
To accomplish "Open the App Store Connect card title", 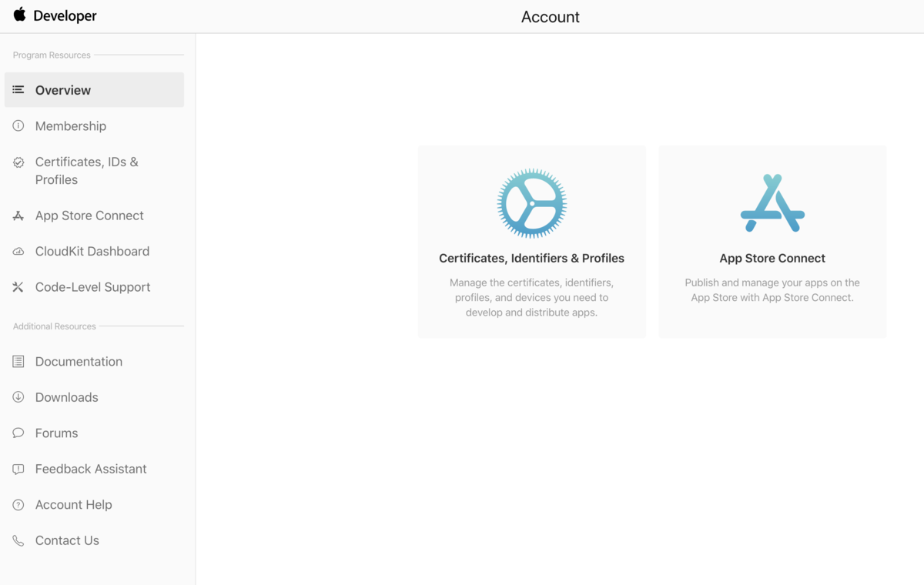I will [x=772, y=259].
